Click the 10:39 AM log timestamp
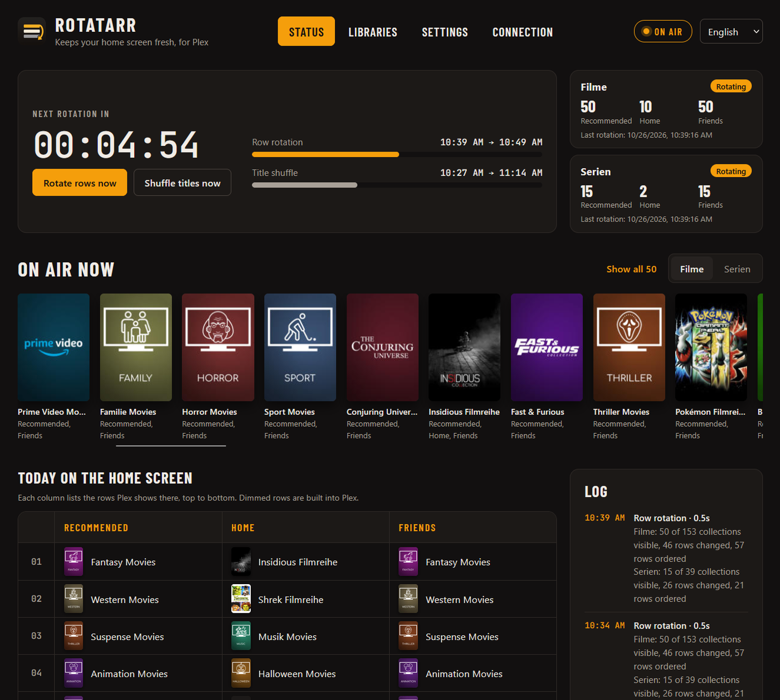 coord(604,518)
